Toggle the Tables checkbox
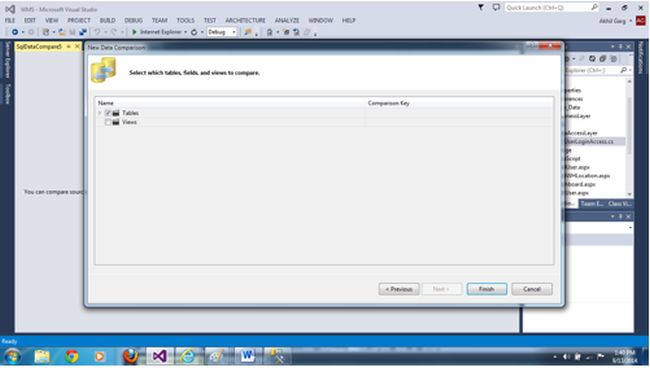 [108, 113]
